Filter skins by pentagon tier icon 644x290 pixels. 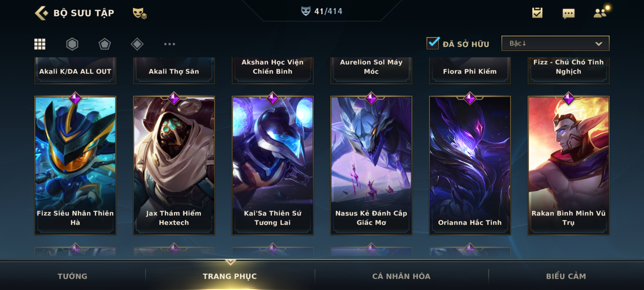click(x=105, y=44)
